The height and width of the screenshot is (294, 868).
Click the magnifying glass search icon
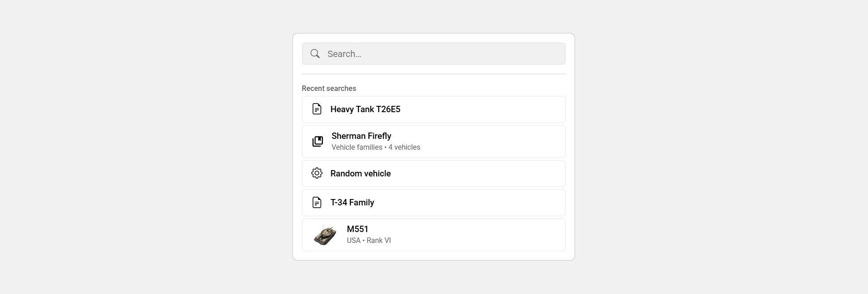click(315, 54)
